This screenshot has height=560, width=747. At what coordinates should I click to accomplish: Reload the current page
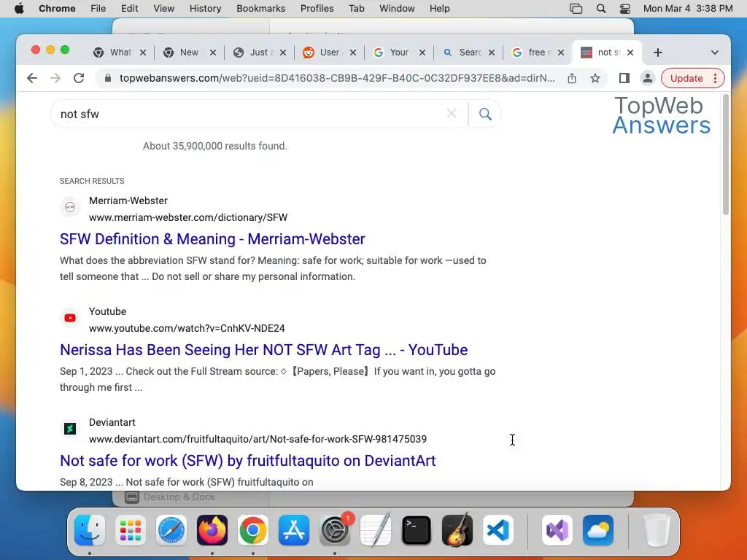[79, 78]
